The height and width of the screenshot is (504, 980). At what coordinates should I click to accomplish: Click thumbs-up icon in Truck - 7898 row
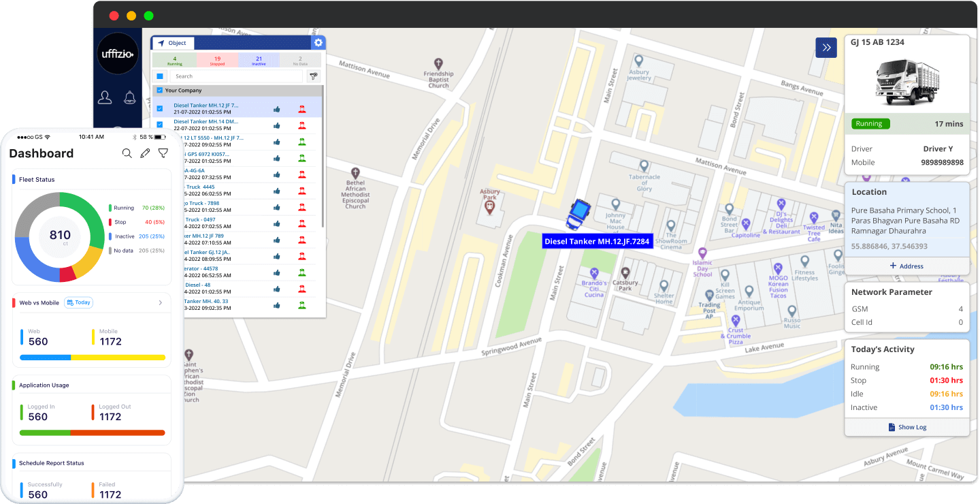(x=277, y=207)
